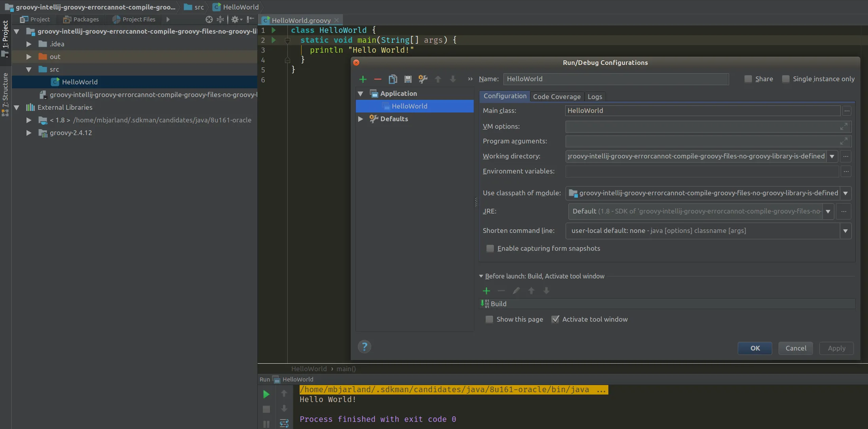
Task: Enable the Share checkbox
Action: coord(748,79)
